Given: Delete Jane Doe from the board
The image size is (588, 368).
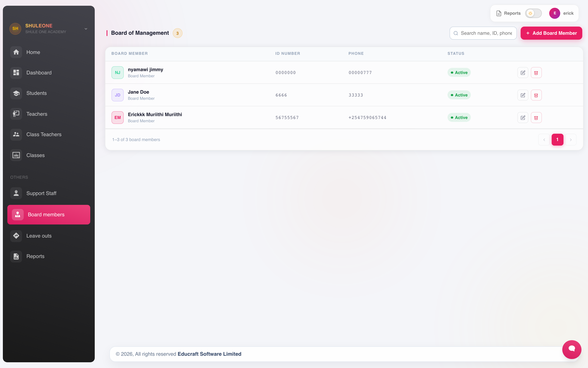Looking at the screenshot, I should pyautogui.click(x=536, y=95).
